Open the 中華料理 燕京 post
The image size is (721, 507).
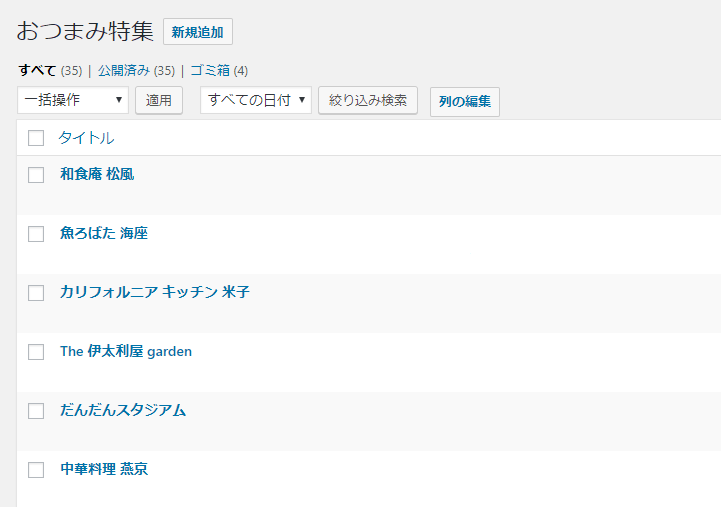pos(104,469)
